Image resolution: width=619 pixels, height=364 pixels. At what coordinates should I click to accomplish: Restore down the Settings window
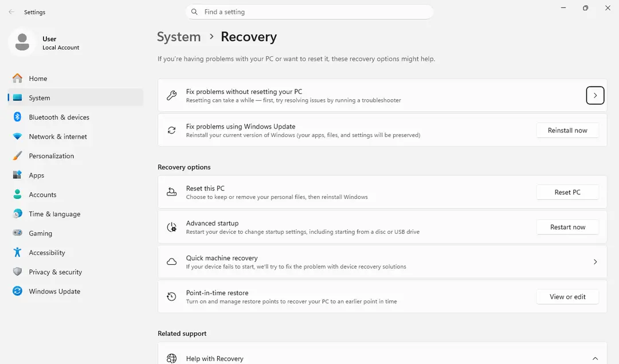(585, 8)
